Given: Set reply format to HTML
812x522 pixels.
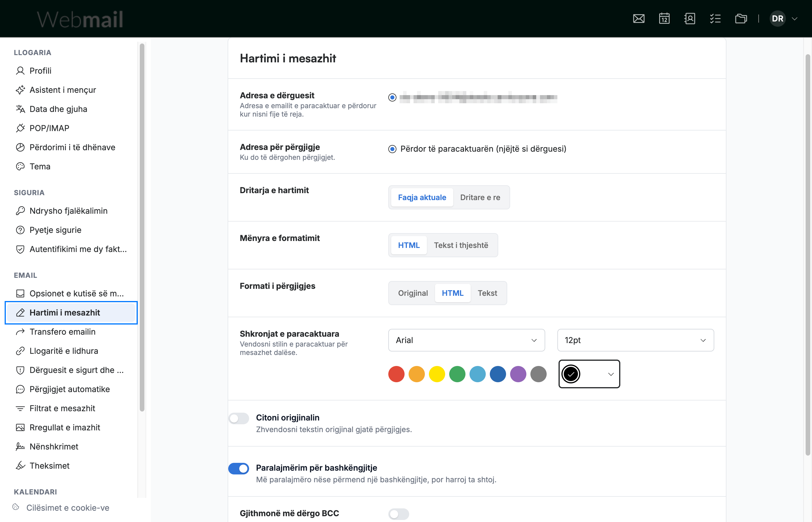Looking at the screenshot, I should coord(452,293).
